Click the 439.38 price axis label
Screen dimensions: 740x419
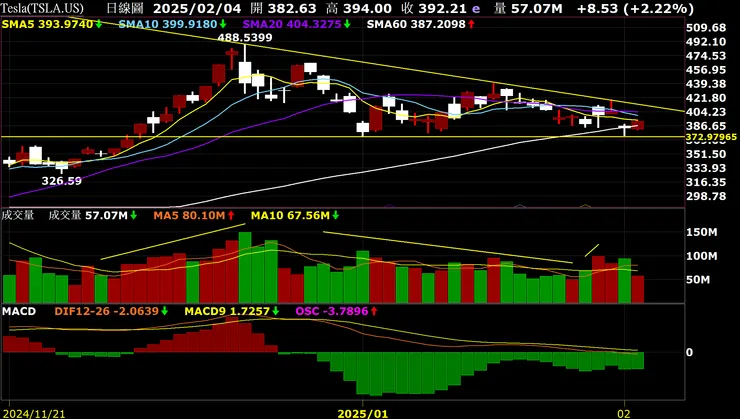point(706,84)
